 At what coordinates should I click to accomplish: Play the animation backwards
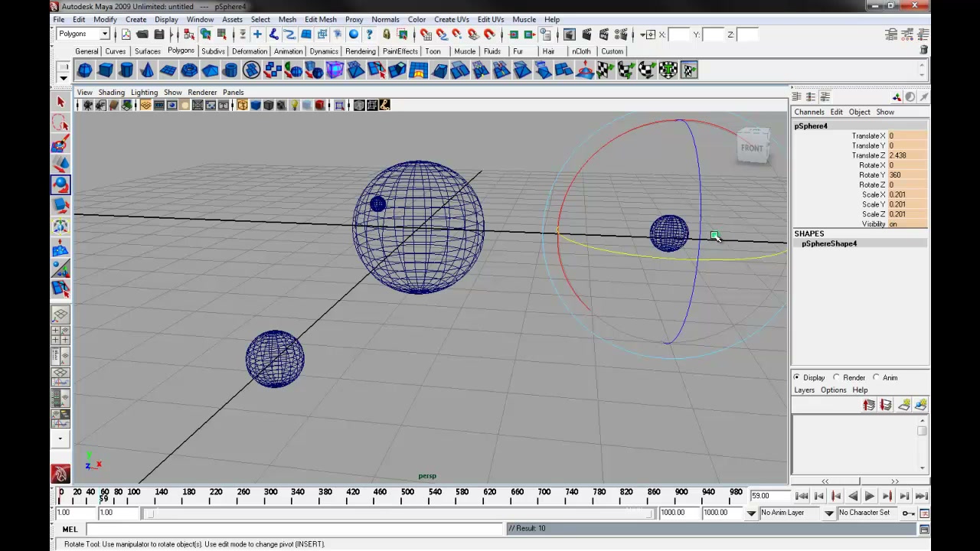click(x=853, y=496)
